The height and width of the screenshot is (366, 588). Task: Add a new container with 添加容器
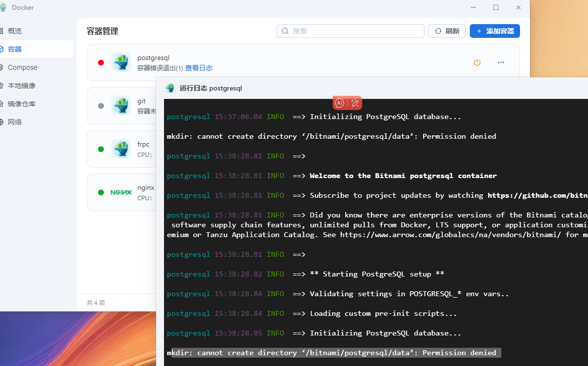[494, 31]
